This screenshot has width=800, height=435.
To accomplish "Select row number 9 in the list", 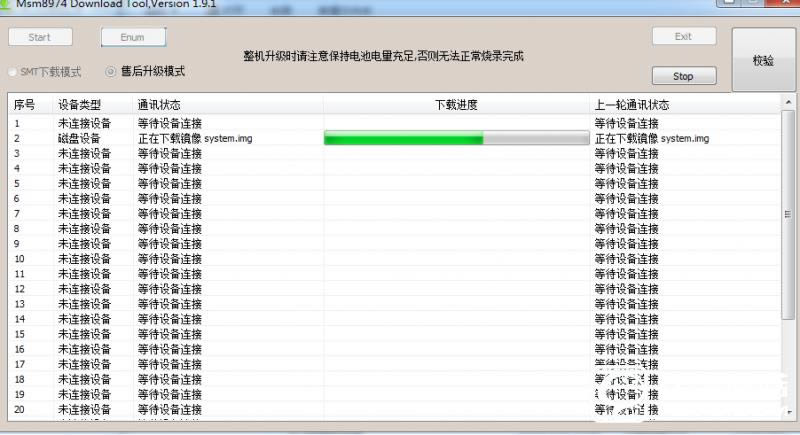I will tap(17, 244).
